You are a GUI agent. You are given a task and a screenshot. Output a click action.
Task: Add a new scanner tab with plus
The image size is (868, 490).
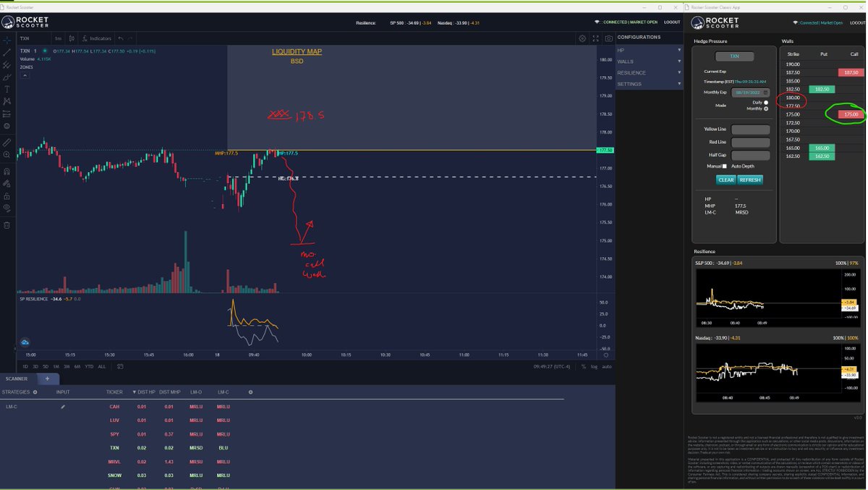(47, 379)
